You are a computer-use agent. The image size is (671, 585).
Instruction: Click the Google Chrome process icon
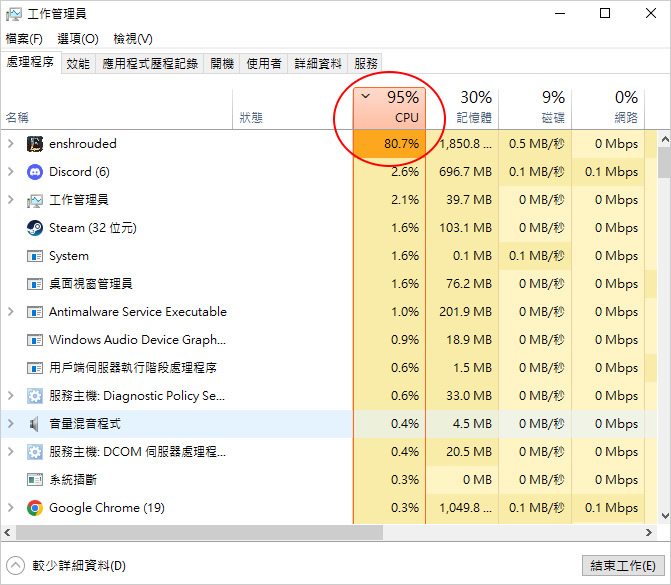tap(35, 508)
